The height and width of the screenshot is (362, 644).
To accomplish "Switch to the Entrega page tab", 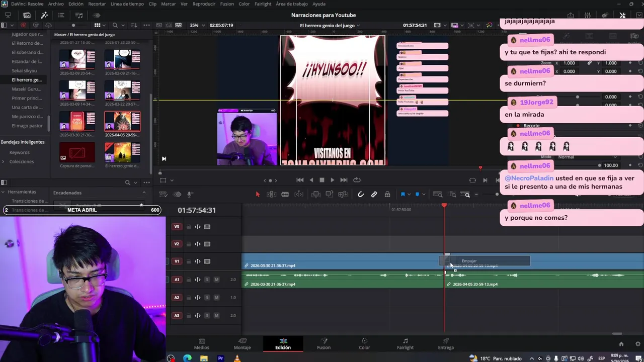I will [x=446, y=344].
